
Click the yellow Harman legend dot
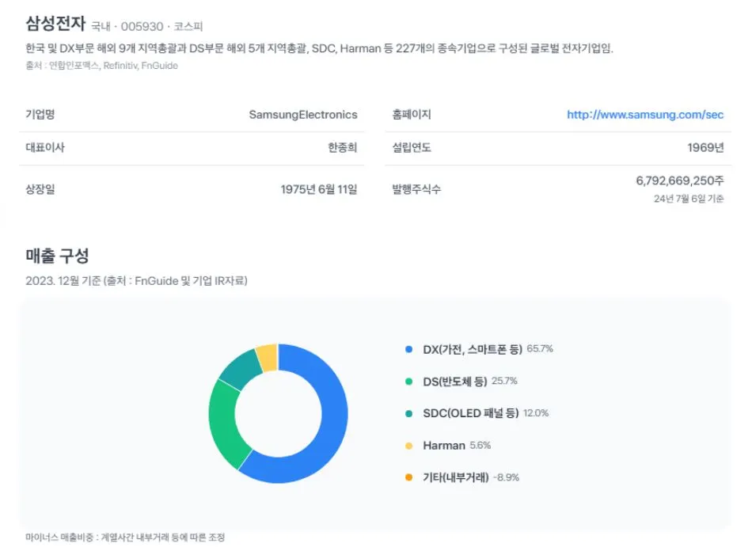(408, 446)
